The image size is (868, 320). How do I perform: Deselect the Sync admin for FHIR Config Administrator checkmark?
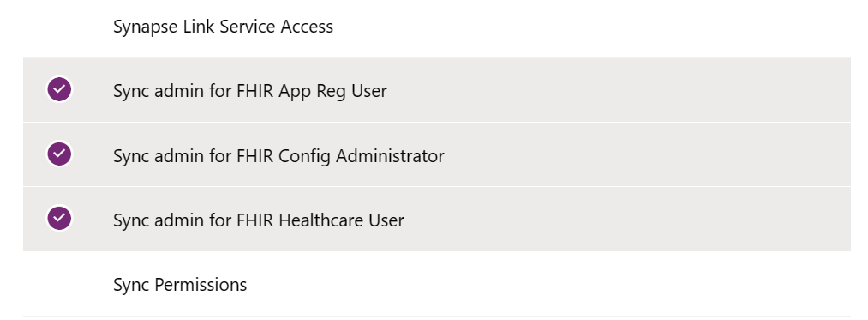click(59, 154)
